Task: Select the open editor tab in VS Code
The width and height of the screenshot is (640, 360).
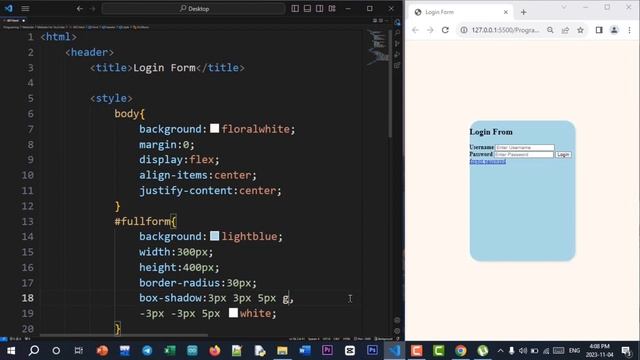Action: tap(13, 20)
